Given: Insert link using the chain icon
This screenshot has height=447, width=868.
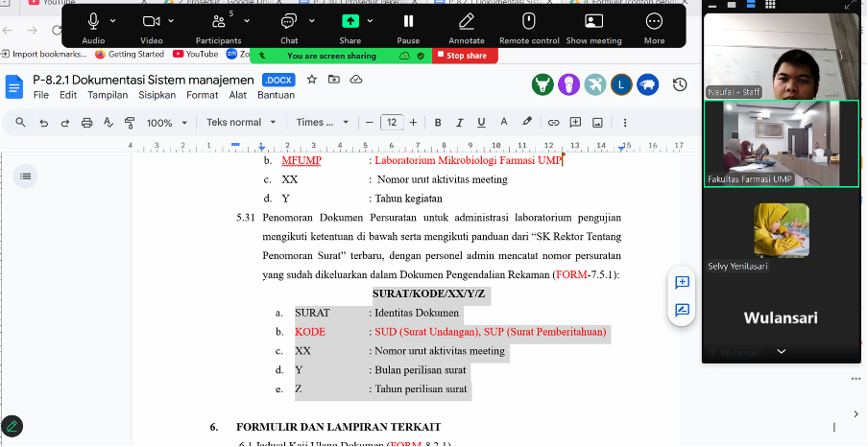Looking at the screenshot, I should coord(554,123).
